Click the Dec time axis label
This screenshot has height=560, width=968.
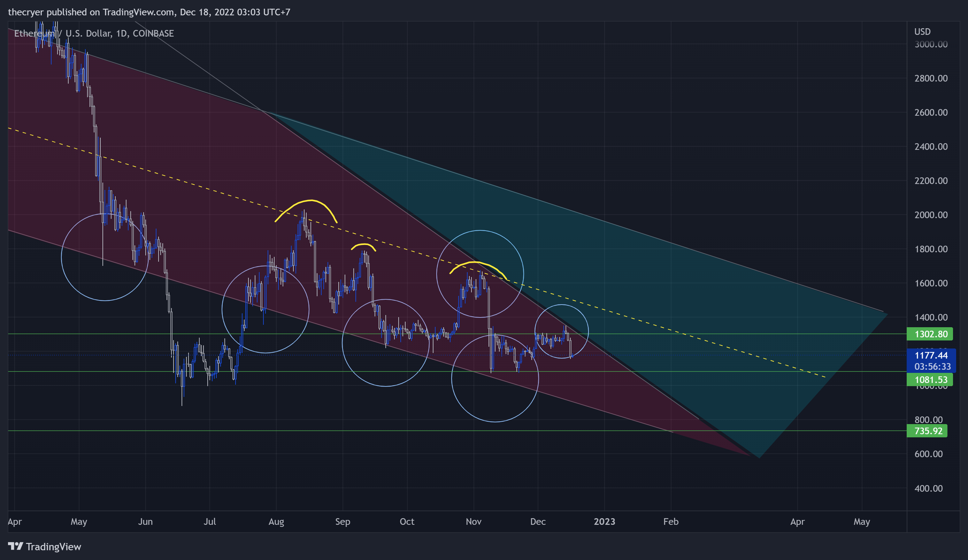coord(538,522)
